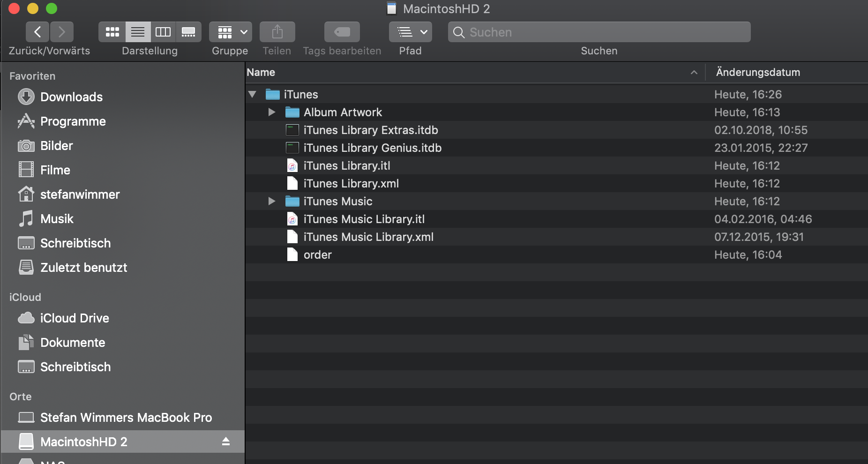This screenshot has width=868, height=464.
Task: Click the iTunes Library Extras.itdb filename
Action: tap(371, 130)
